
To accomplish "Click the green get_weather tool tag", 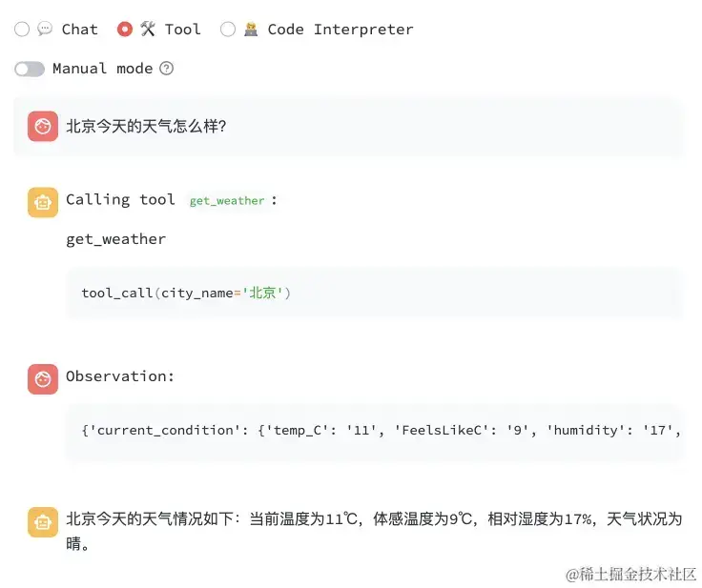I will pyautogui.click(x=227, y=200).
